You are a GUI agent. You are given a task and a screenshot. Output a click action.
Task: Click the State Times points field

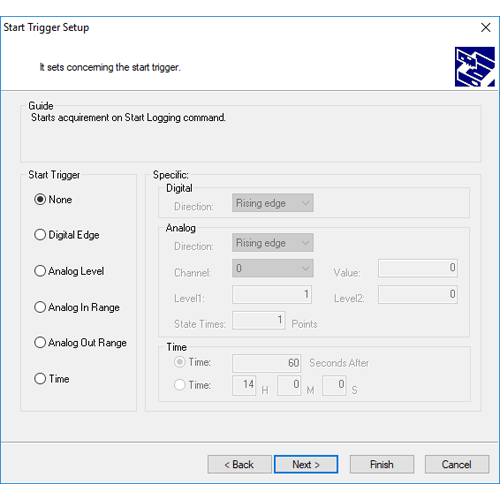pyautogui.click(x=259, y=320)
